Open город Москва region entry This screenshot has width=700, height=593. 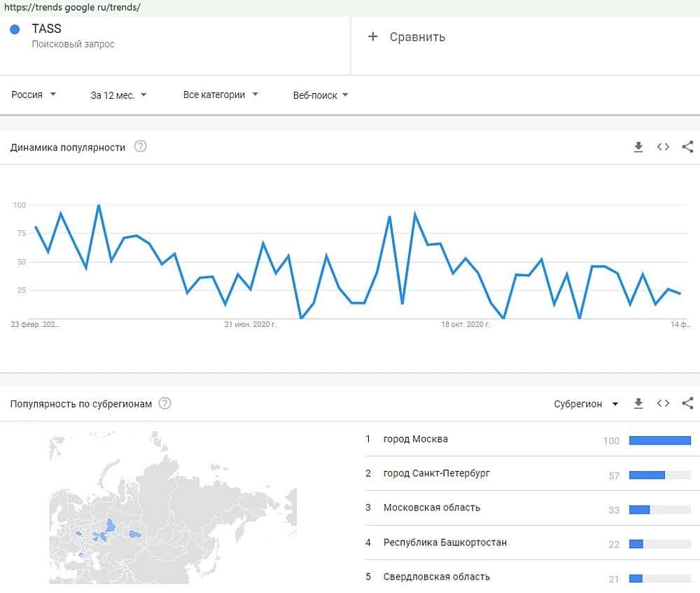coord(416,439)
